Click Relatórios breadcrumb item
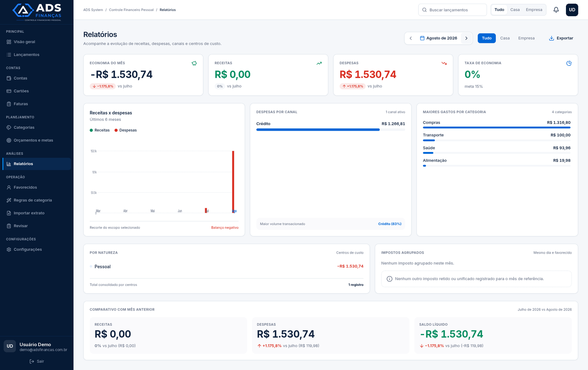588x370 pixels. [x=168, y=10]
